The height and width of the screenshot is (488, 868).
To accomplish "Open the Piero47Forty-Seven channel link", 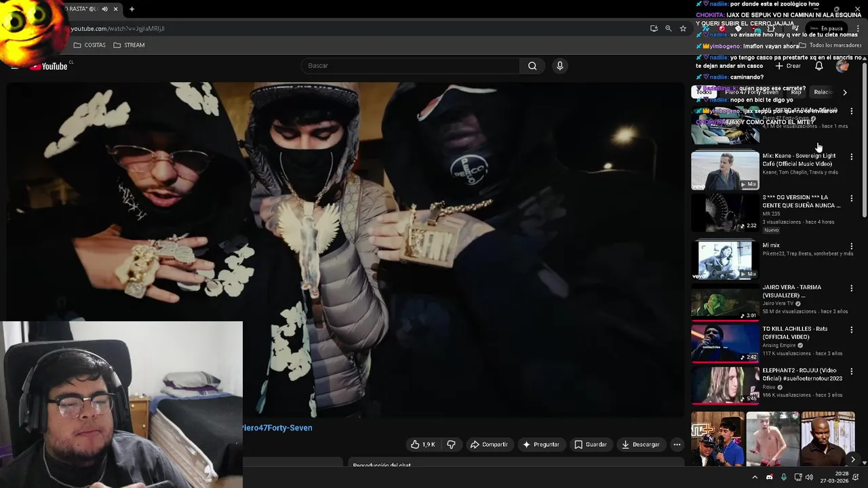I will click(277, 428).
